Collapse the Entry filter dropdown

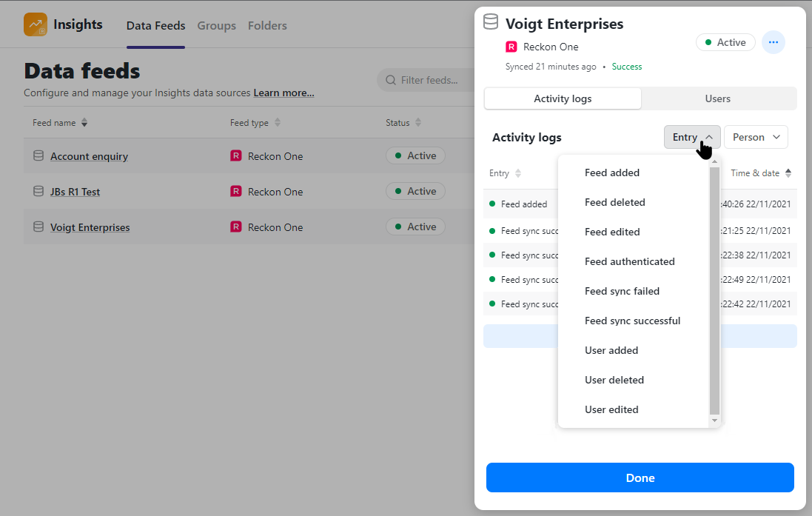point(692,137)
